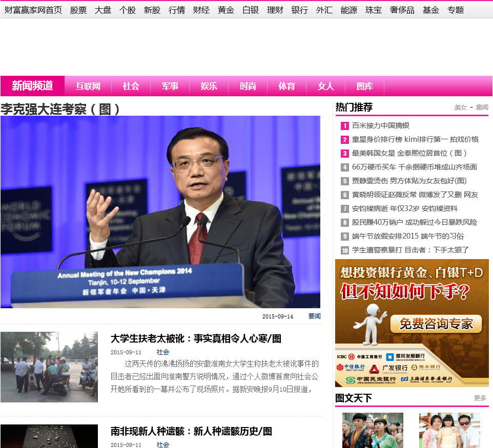
Task: Open hot item 百米接力中国摘银
Action: tap(380, 125)
